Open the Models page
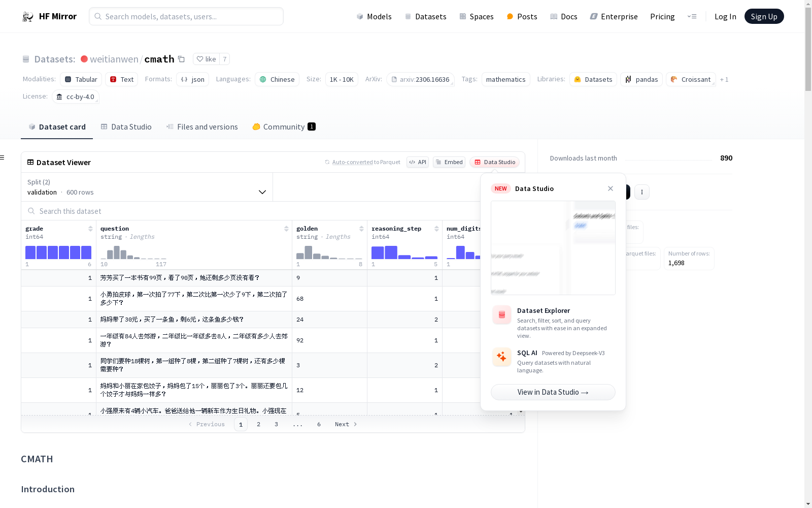This screenshot has height=508, width=812. pyautogui.click(x=374, y=16)
